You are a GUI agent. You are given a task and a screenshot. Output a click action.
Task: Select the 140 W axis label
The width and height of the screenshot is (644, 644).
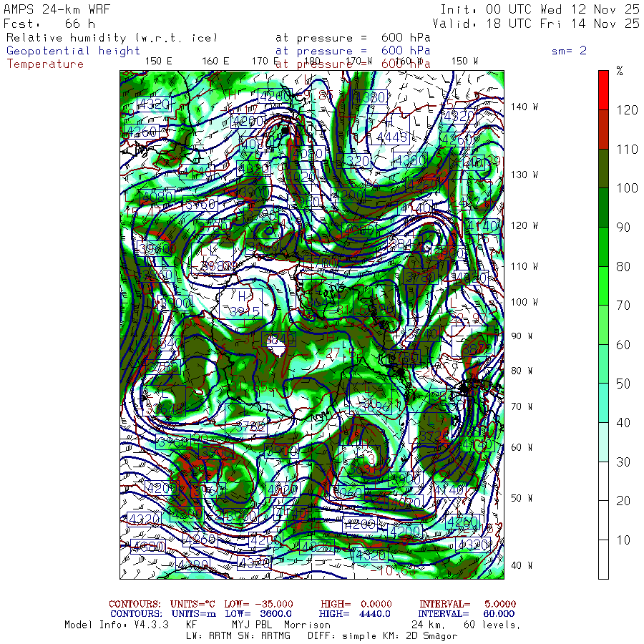point(524,107)
